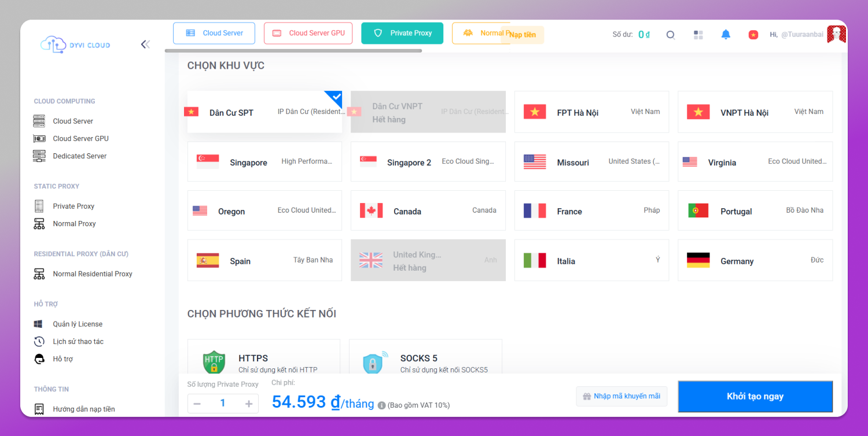This screenshot has width=868, height=436.
Task: Open Quản lý License in sidebar
Action: pos(78,324)
